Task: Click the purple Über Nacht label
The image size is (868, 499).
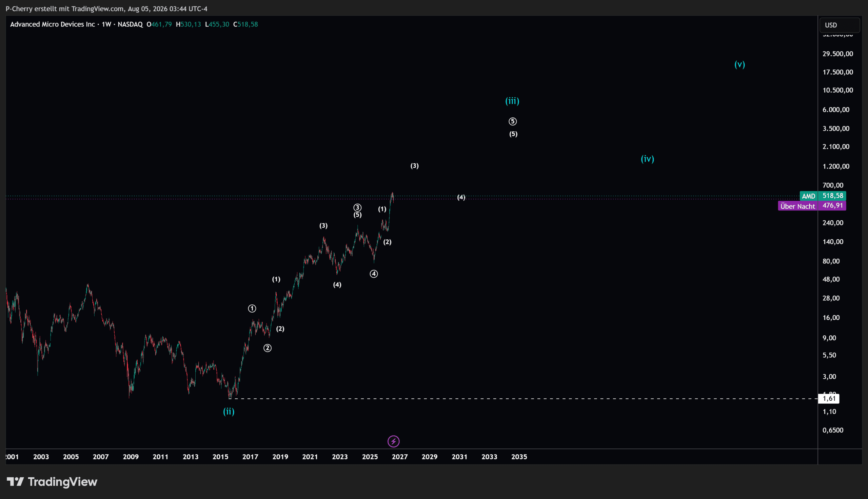Action: (798, 206)
